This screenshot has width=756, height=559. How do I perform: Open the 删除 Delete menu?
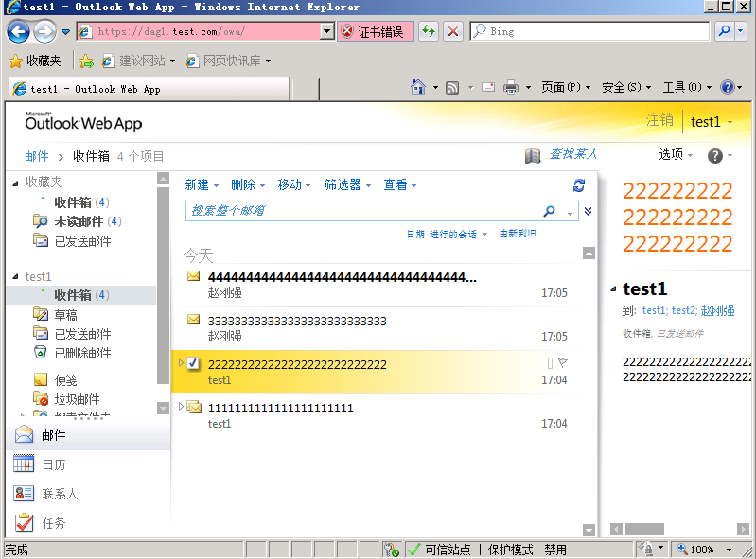click(x=248, y=185)
